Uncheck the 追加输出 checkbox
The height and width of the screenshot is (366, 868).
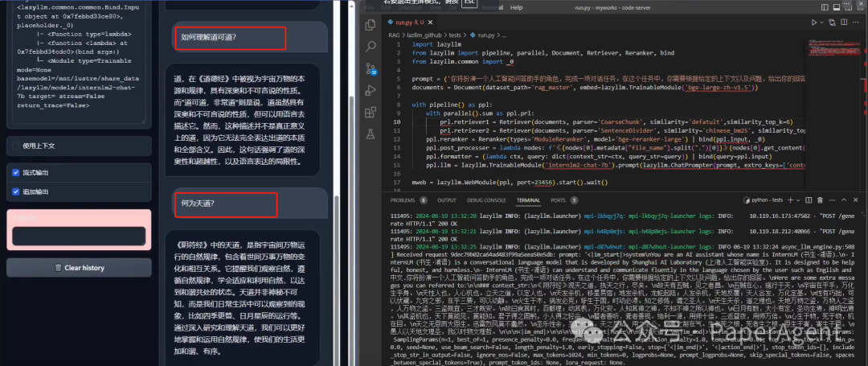coord(15,191)
